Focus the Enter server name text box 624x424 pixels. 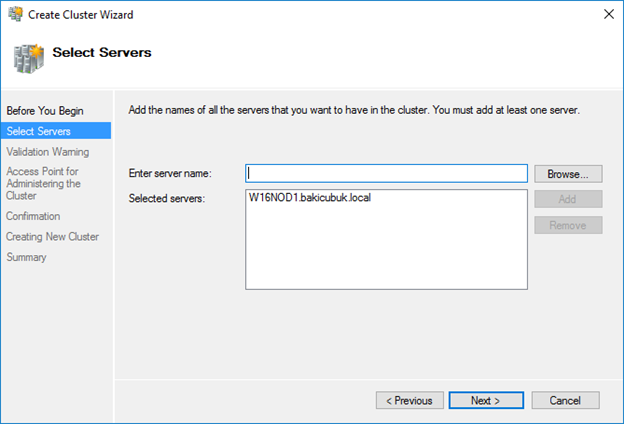pyautogui.click(x=386, y=174)
